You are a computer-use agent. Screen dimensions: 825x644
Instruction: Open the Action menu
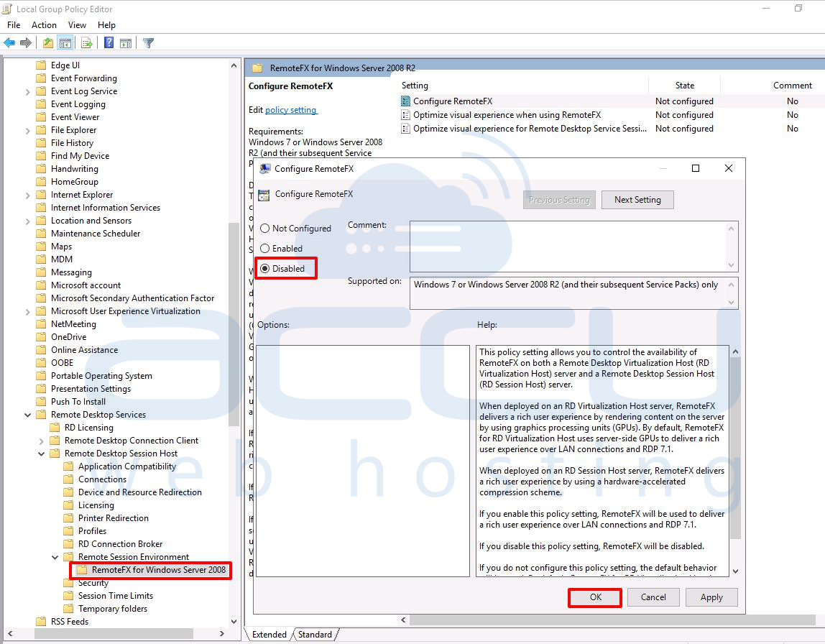click(45, 24)
